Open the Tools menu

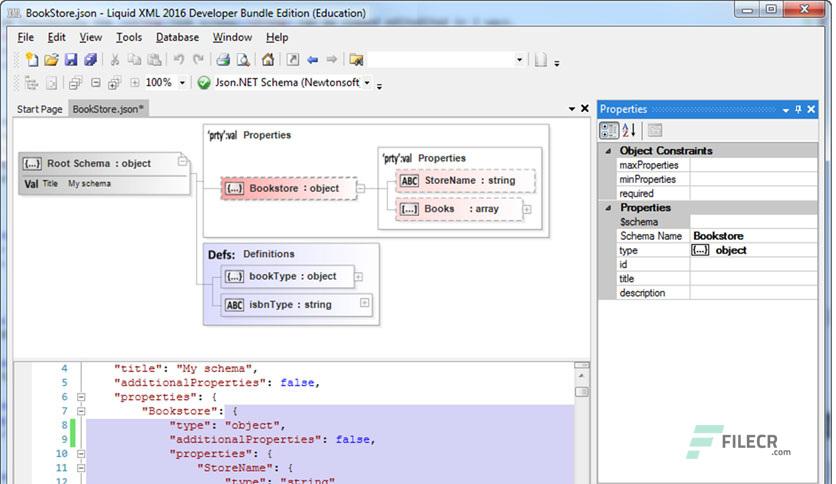(x=129, y=37)
